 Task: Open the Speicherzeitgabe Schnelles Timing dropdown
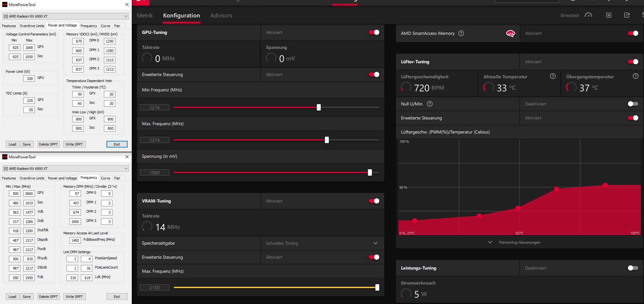pyautogui.click(x=322, y=243)
